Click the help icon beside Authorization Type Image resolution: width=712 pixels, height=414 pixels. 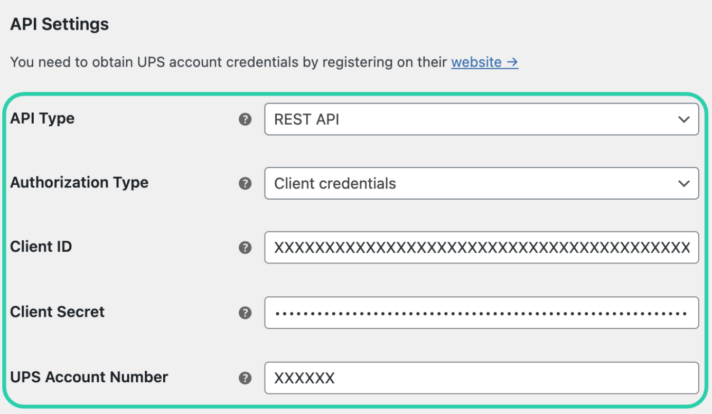tap(245, 183)
